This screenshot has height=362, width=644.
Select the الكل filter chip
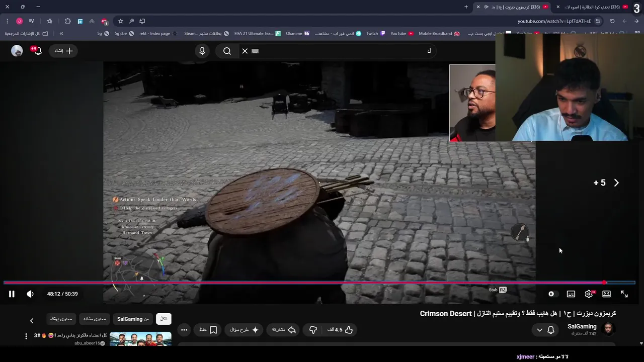[164, 319]
